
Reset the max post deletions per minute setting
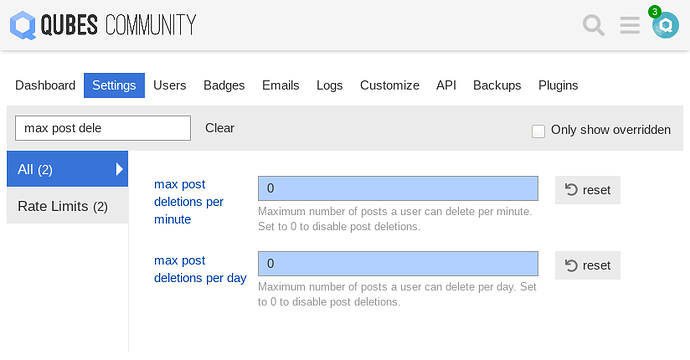tap(587, 190)
